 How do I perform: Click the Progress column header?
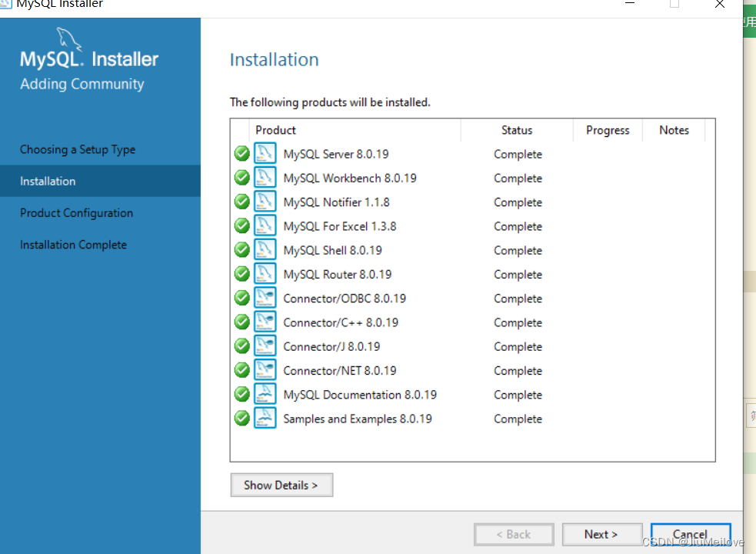click(x=608, y=130)
